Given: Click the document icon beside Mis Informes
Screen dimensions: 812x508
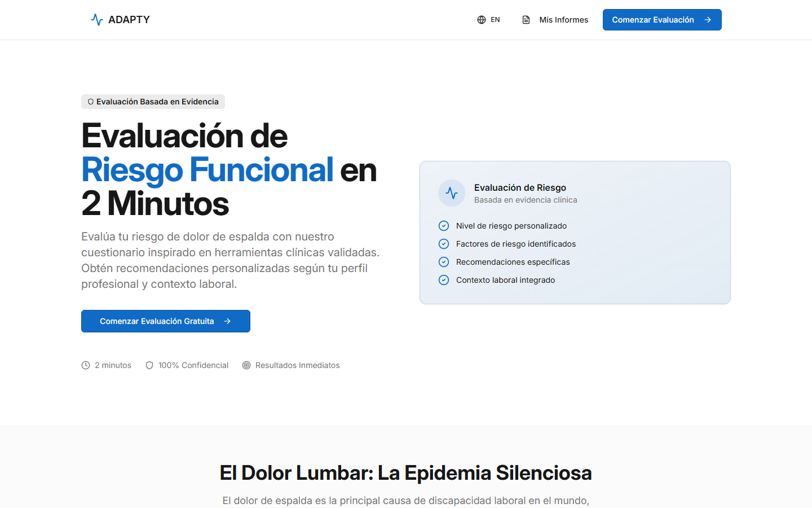Looking at the screenshot, I should pyautogui.click(x=526, y=20).
